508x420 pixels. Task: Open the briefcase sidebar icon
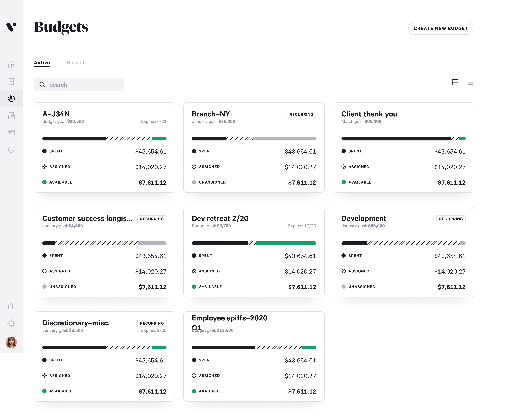coord(11,307)
